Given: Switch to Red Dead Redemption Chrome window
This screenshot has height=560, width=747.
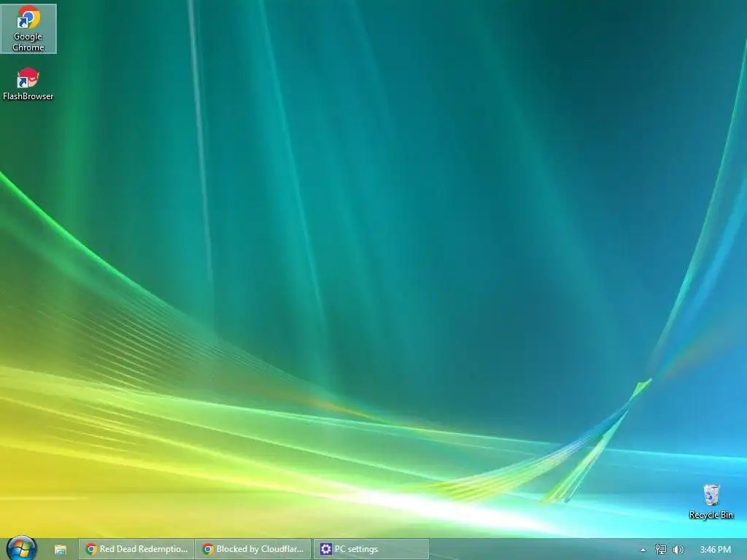Looking at the screenshot, I should (x=136, y=549).
